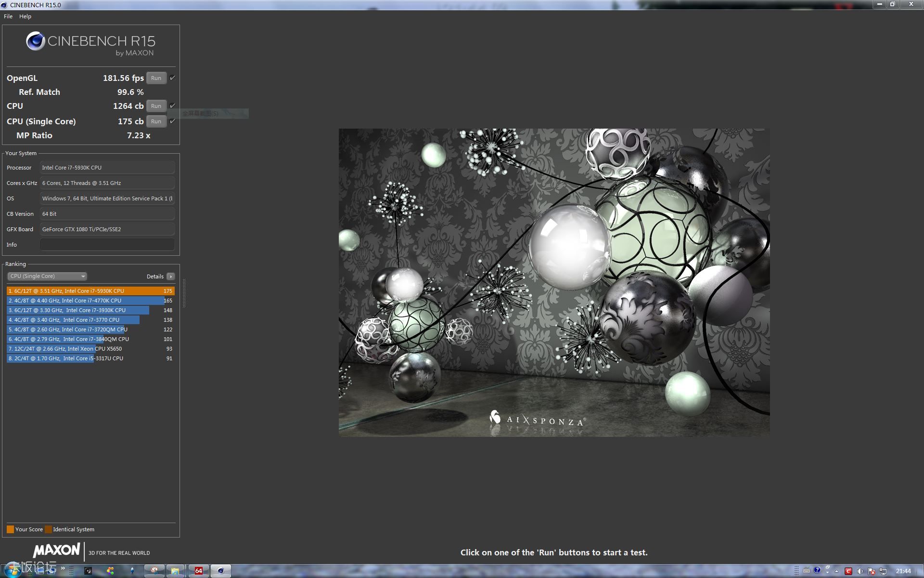Click the MP Ratio 7.23 x value

pos(139,135)
